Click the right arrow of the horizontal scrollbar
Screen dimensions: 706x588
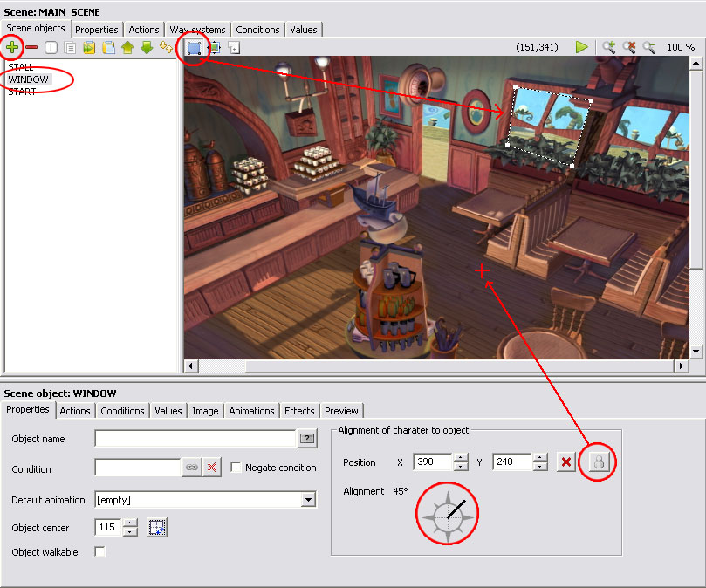[x=682, y=366]
